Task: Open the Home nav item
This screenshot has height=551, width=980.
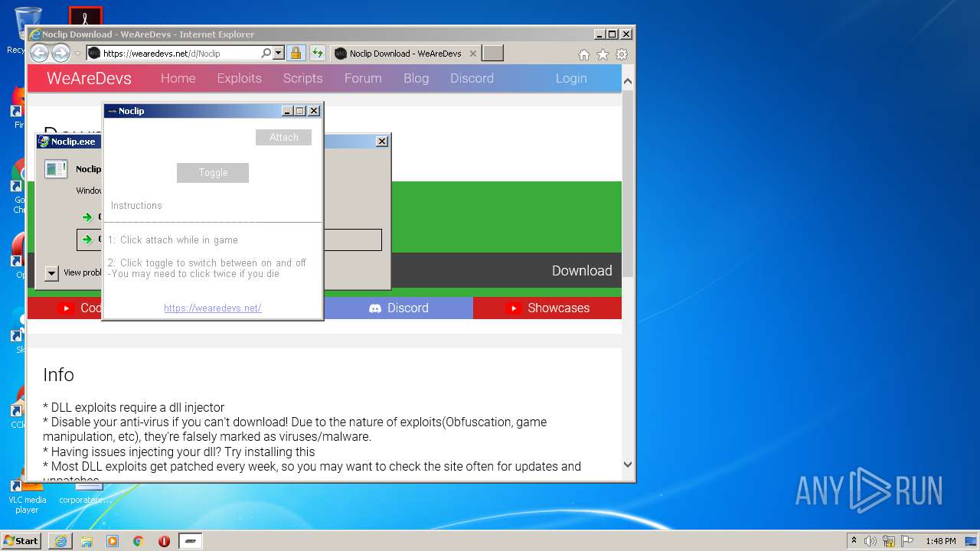Action: (x=178, y=78)
